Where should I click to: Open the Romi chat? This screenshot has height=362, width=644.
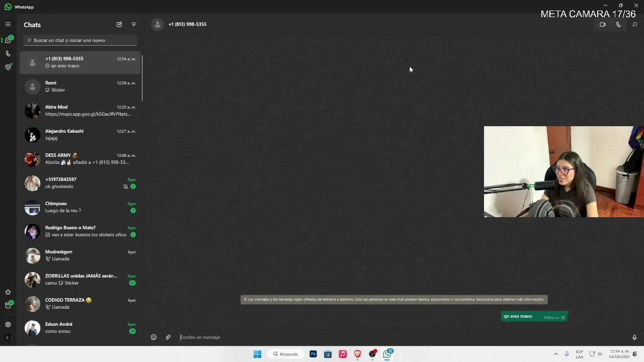click(80, 86)
